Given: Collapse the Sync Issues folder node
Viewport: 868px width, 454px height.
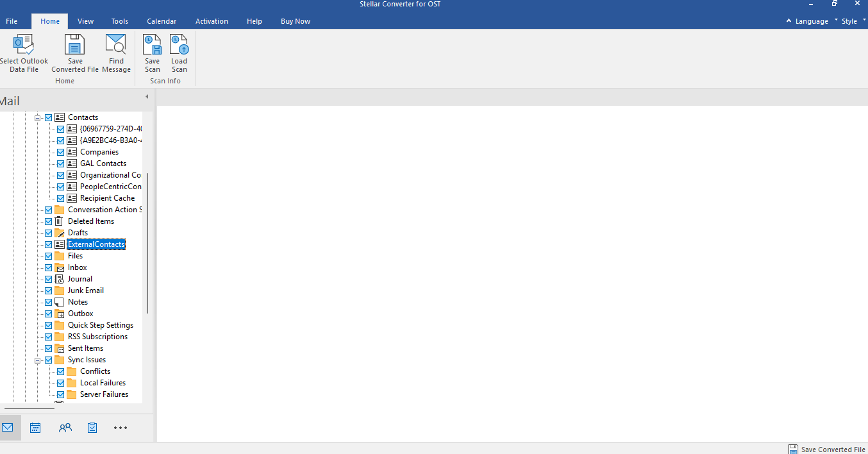Looking at the screenshot, I should point(38,360).
